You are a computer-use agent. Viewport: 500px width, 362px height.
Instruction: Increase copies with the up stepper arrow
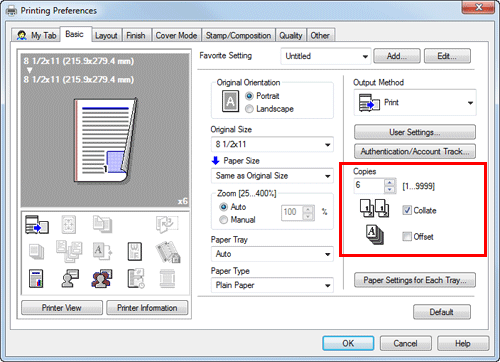(x=389, y=182)
